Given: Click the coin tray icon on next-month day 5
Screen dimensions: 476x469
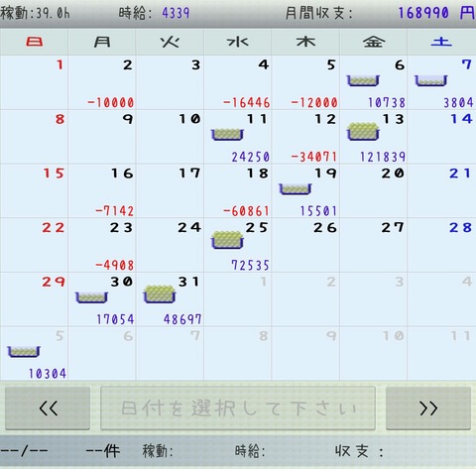Looking at the screenshot, I should pyautogui.click(x=24, y=352).
